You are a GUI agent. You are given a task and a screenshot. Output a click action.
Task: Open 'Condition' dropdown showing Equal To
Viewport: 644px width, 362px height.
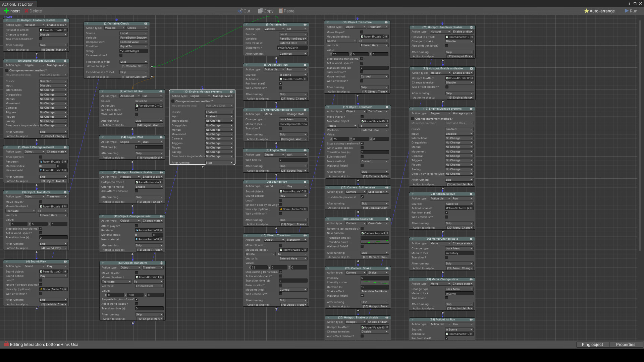(x=133, y=47)
